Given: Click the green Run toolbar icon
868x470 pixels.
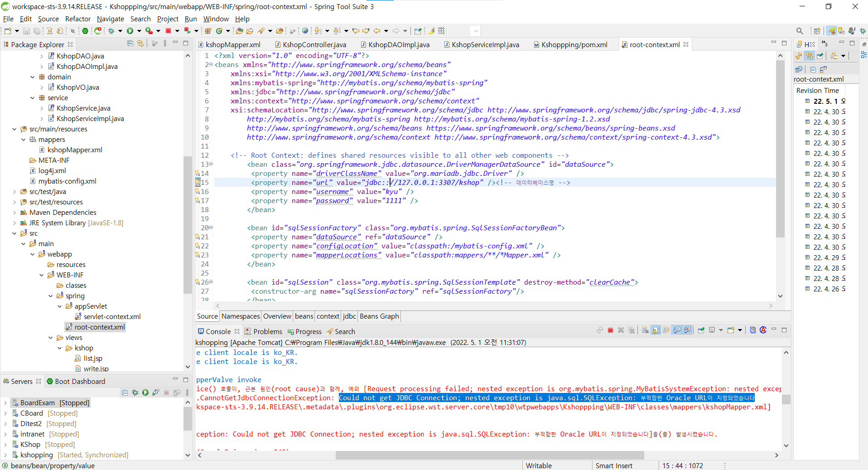Looking at the screenshot, I should click(x=130, y=31).
